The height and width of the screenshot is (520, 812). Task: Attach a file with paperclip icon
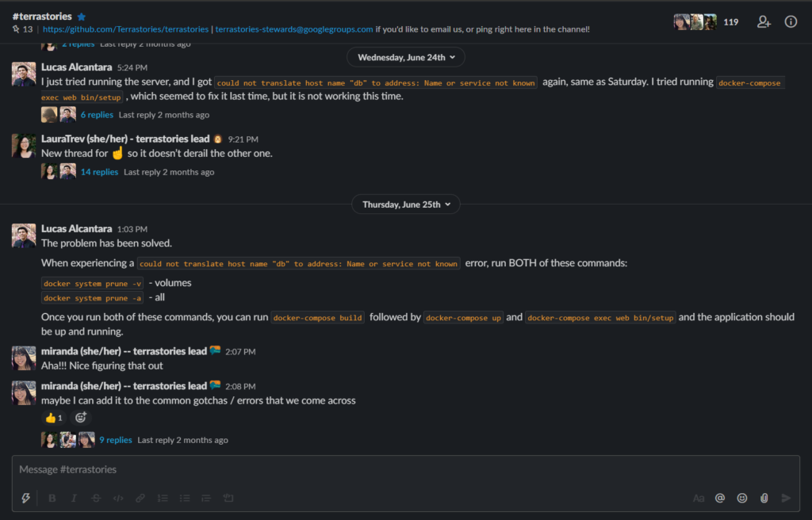pos(764,499)
